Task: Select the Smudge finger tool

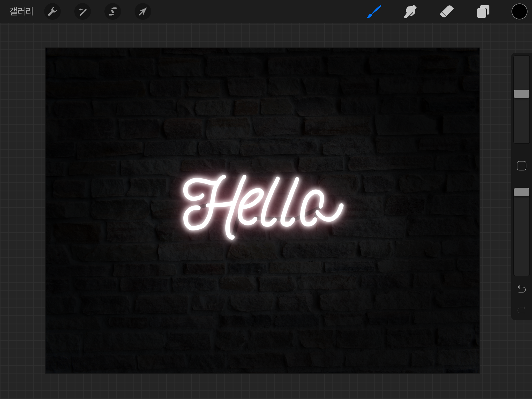Action: point(410,11)
